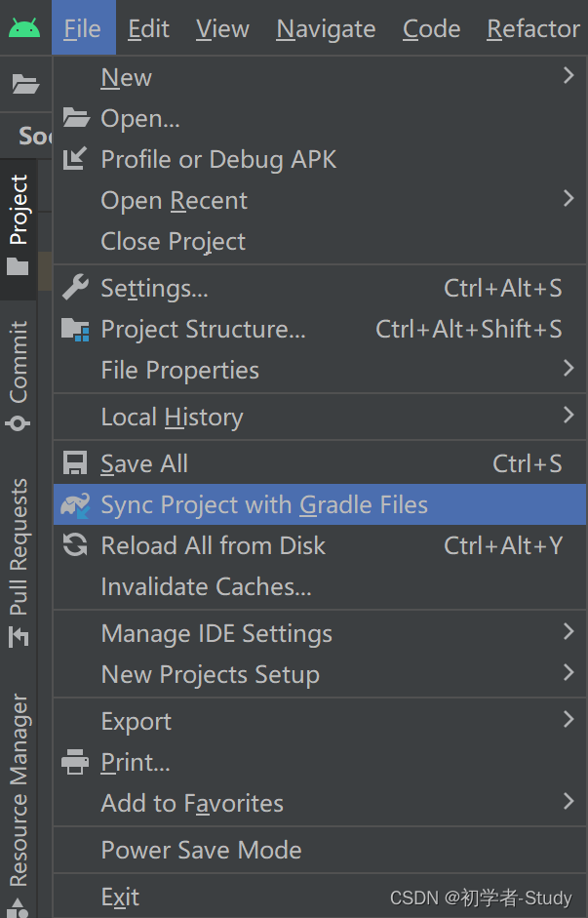Open the Edit menu
588x918 pixels.
[x=148, y=28]
